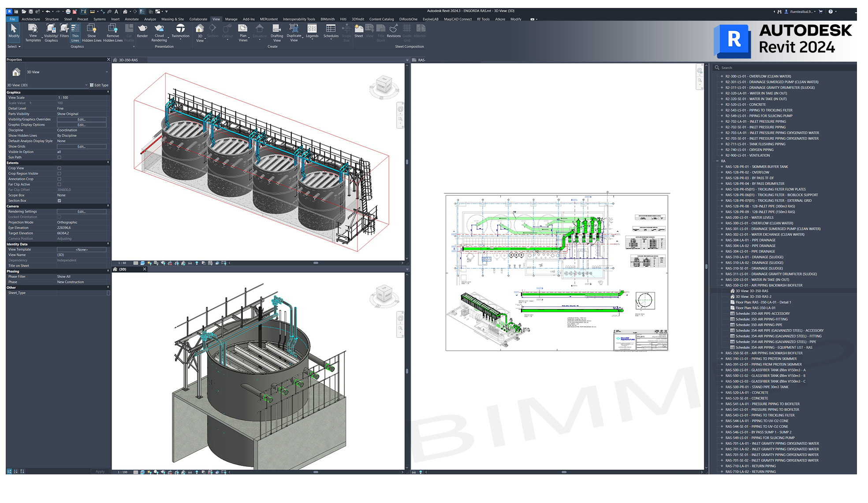Expand RAS-350-SE-01 Air Piping tree node
Viewport: 868px width, 503px height.
coord(722,353)
